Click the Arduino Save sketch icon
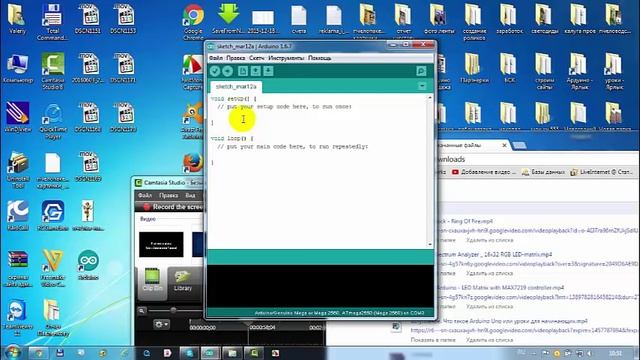The height and width of the screenshot is (360, 640). 268,71
